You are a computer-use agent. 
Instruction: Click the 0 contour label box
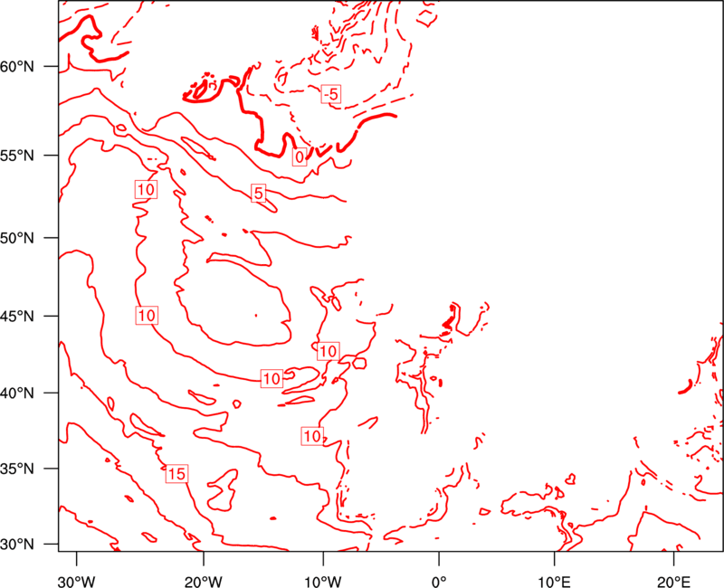300,156
